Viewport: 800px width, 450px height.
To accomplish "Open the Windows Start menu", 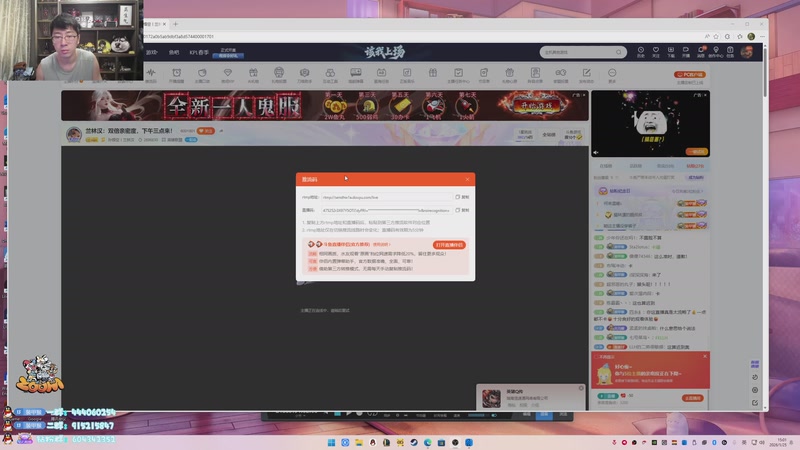I will 331,442.
